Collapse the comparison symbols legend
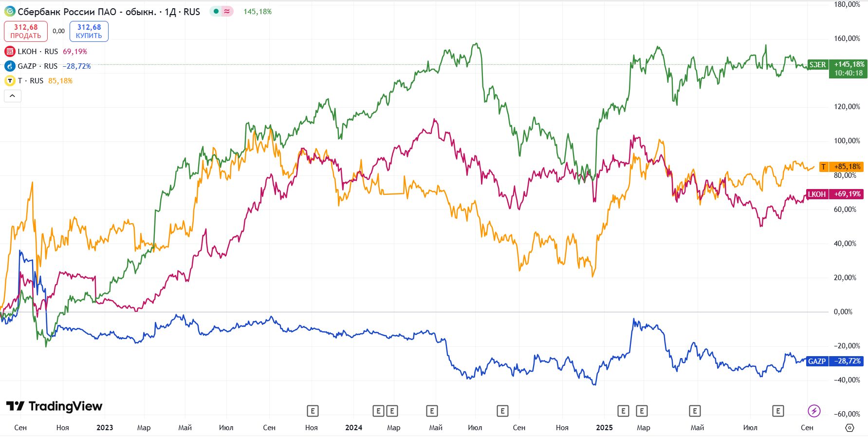 pyautogui.click(x=12, y=96)
